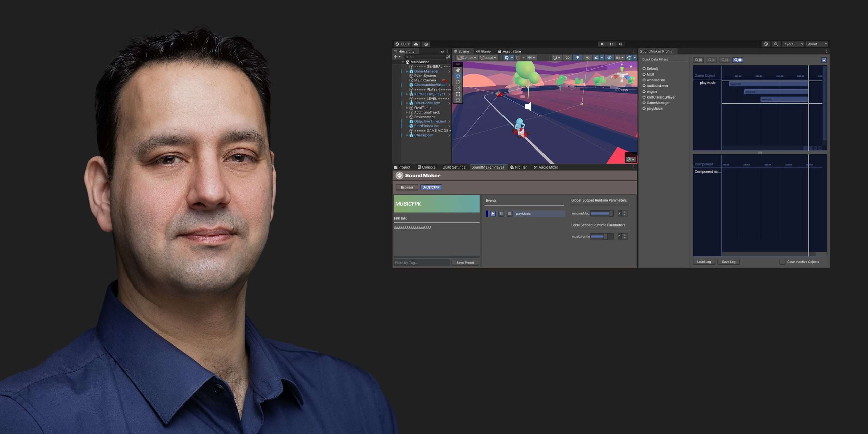Check the Clear Inactive Objects checkbox
This screenshot has height=434, width=868.
click(782, 262)
